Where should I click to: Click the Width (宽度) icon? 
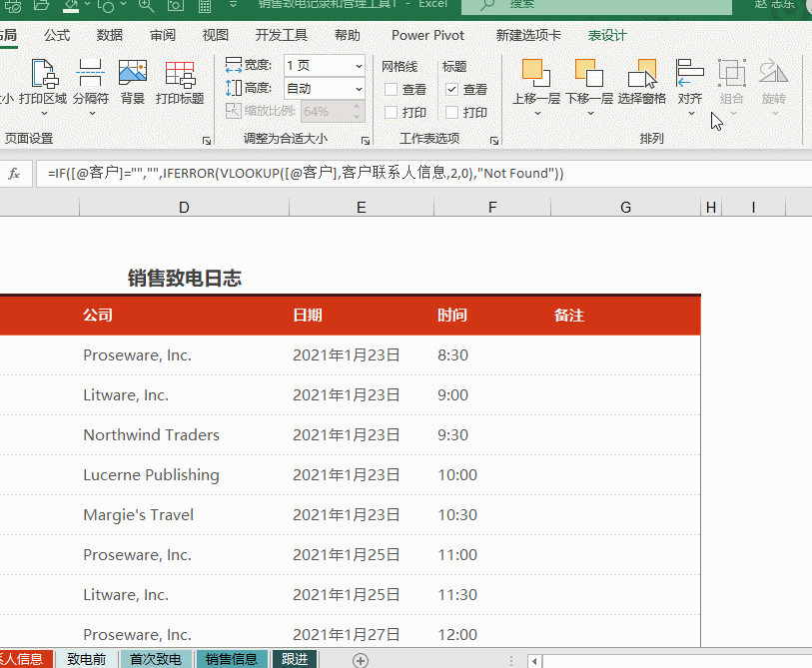pyautogui.click(x=234, y=65)
